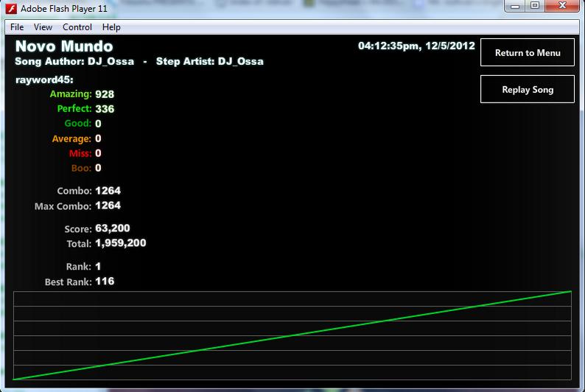Open the Help menu
Screen dimensions: 585x392
(111, 27)
